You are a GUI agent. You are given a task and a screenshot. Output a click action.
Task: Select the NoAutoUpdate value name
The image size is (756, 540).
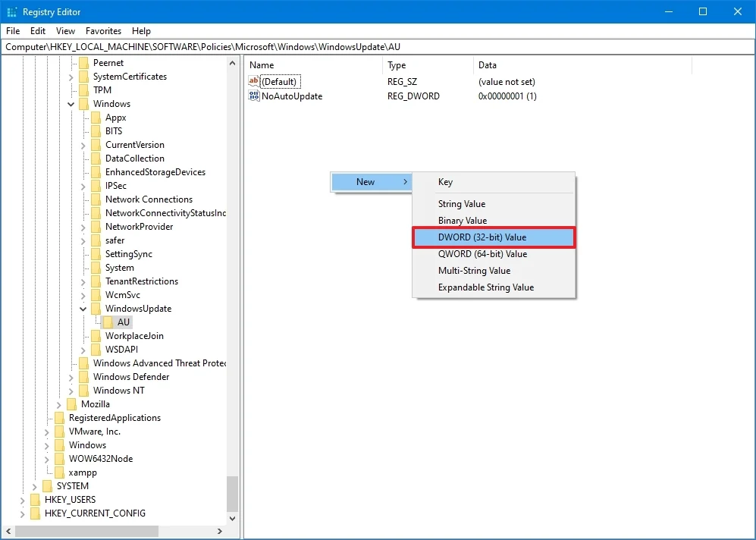click(x=292, y=96)
